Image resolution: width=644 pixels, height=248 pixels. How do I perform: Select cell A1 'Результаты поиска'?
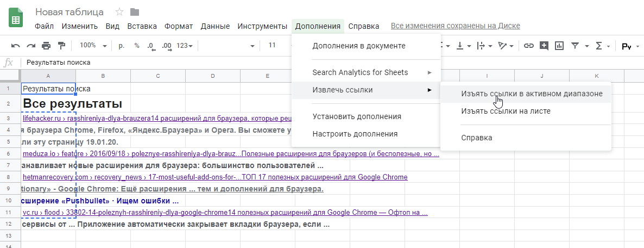[48, 89]
